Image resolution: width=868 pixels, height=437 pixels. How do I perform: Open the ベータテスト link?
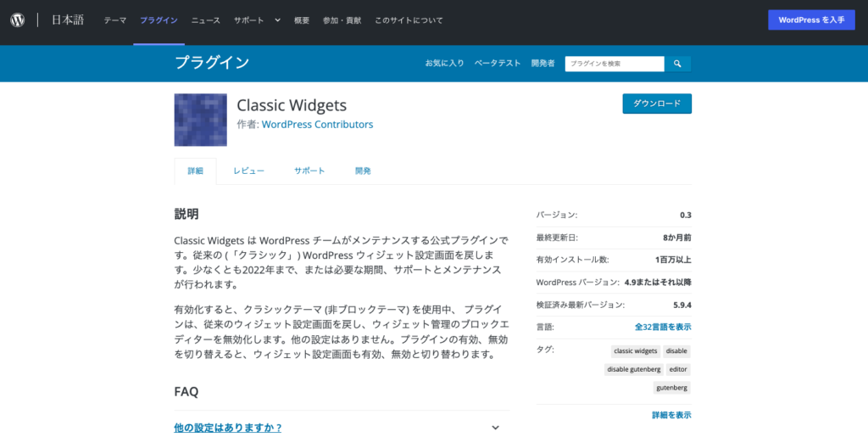498,63
